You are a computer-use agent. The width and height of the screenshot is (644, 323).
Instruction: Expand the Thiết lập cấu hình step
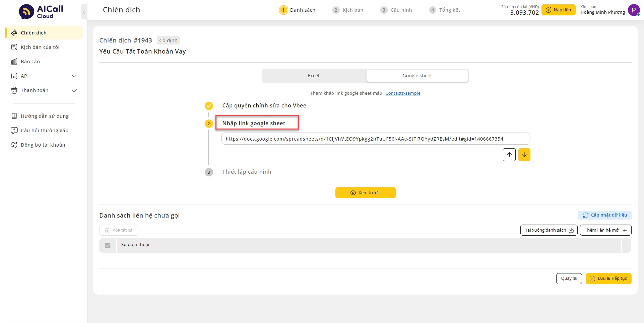pyautogui.click(x=247, y=172)
